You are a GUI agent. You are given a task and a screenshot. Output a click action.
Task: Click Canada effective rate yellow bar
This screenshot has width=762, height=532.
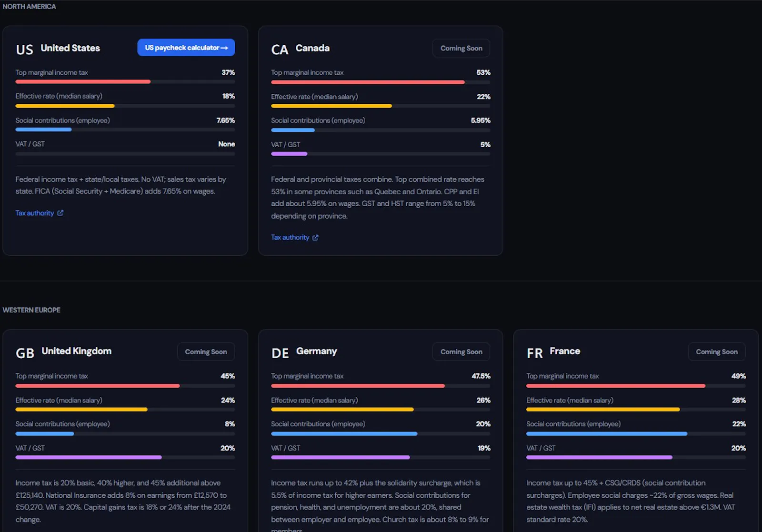point(331,106)
